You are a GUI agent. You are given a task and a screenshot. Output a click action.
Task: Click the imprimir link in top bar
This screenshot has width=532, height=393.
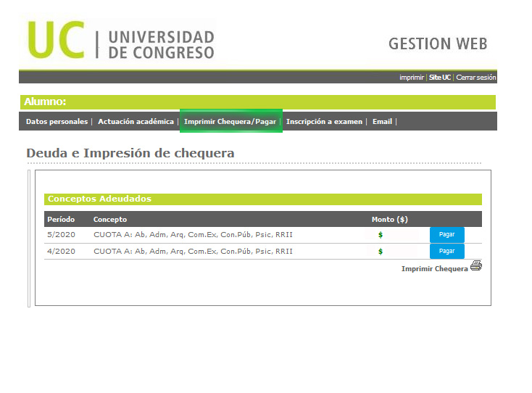coord(412,78)
